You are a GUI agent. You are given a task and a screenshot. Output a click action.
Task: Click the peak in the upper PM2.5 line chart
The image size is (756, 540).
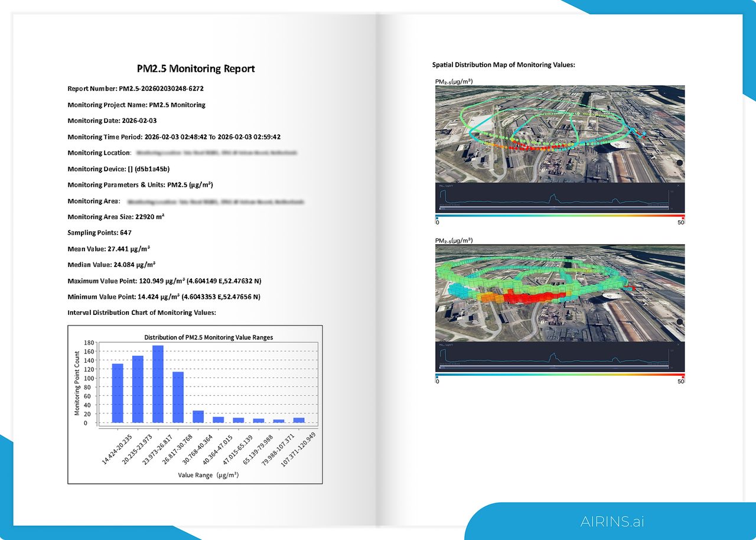(x=553, y=196)
